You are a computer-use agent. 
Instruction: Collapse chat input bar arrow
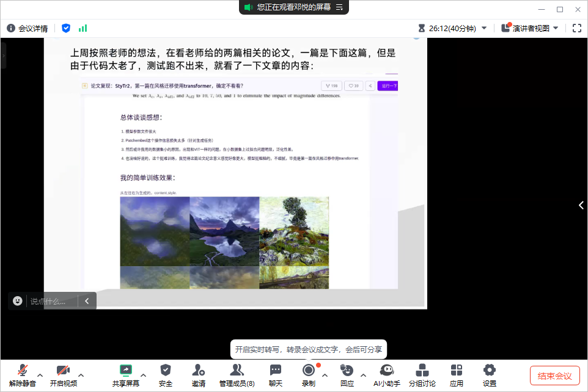pos(87,301)
